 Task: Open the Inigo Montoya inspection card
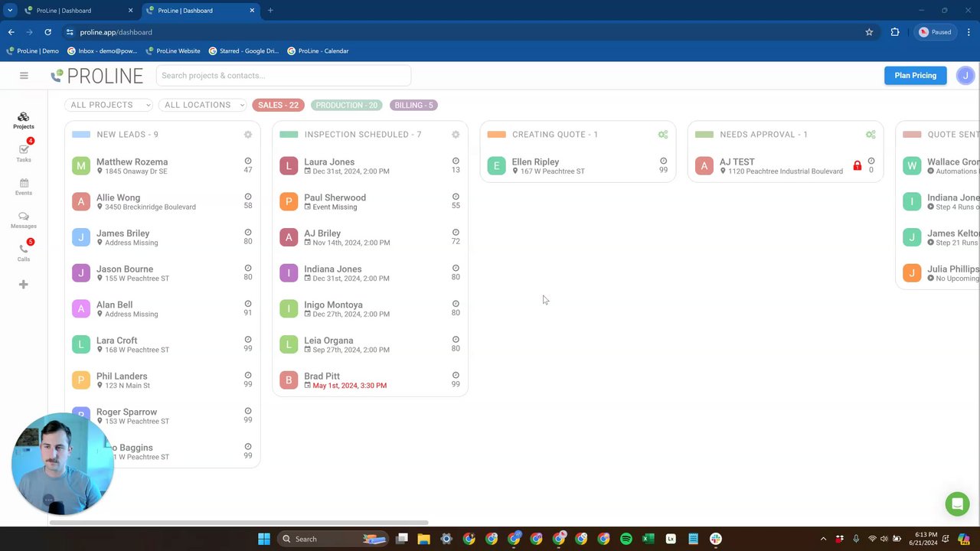pos(370,308)
